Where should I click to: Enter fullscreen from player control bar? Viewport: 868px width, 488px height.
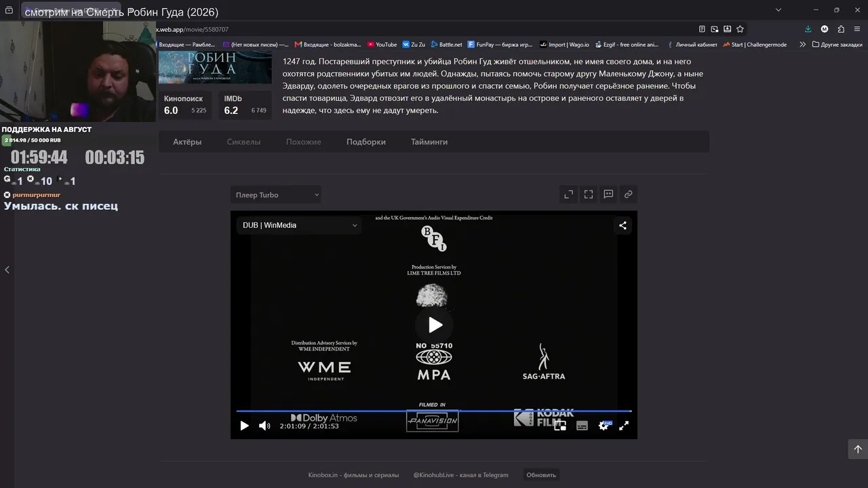(x=624, y=426)
